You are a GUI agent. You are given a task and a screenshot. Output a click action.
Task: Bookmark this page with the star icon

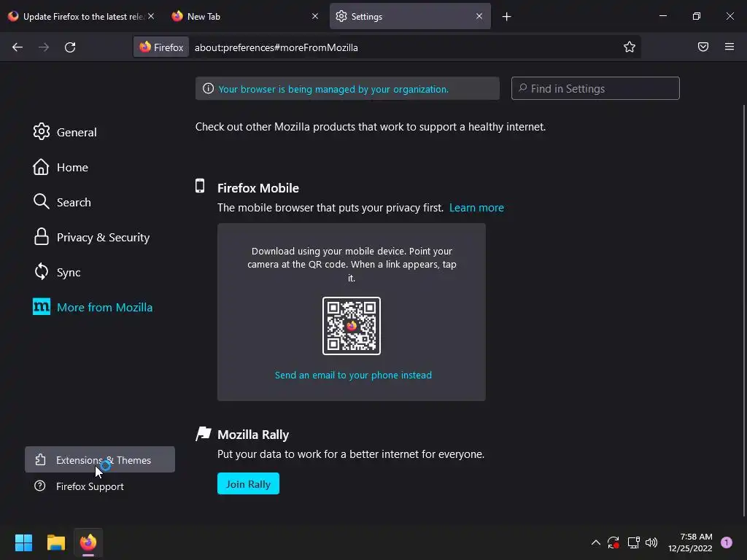(x=630, y=47)
